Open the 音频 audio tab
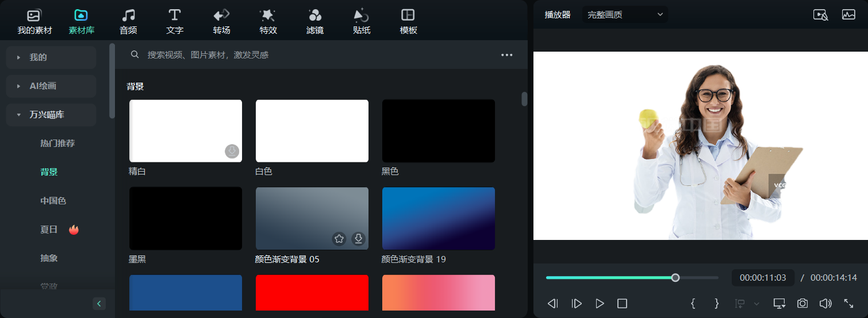The width and height of the screenshot is (868, 318). 128,22
